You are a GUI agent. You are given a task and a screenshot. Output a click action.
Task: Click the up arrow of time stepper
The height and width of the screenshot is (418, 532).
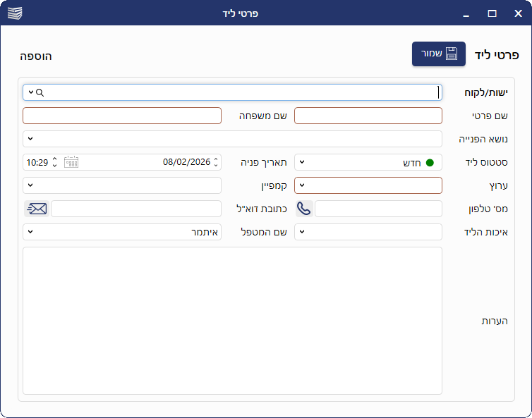[x=54, y=159]
